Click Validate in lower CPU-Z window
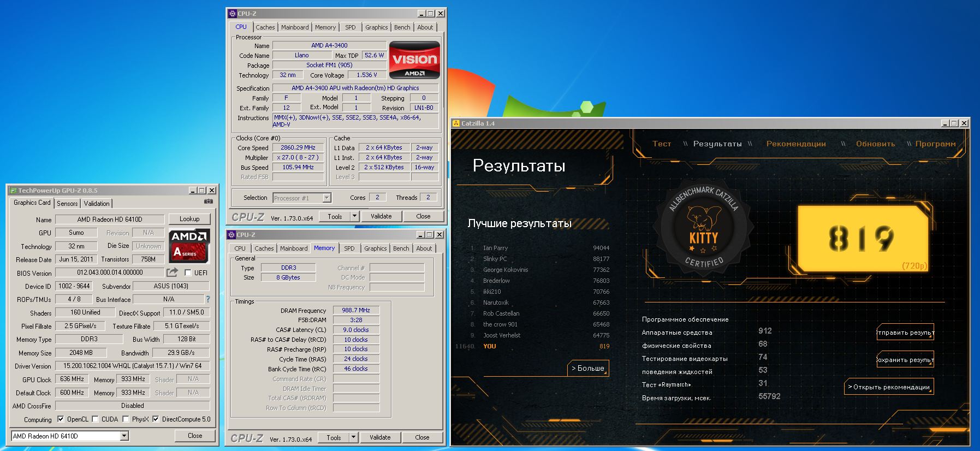 [380, 437]
